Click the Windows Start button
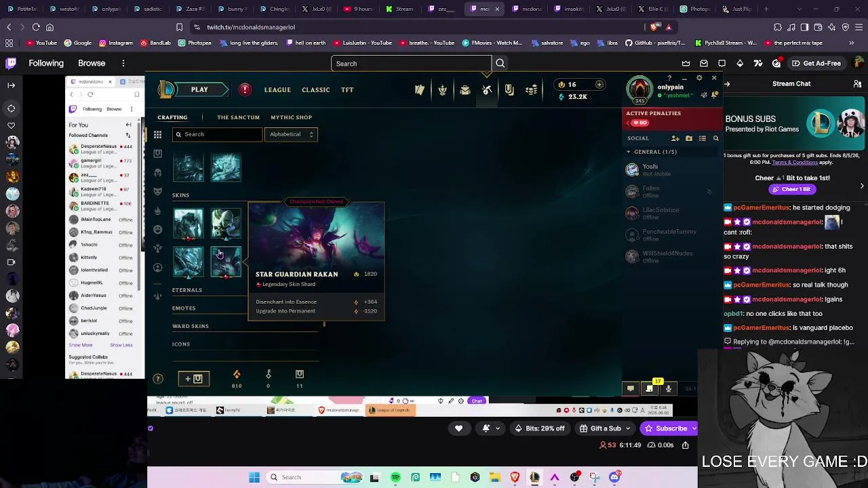The width and height of the screenshot is (868, 488). (254, 477)
